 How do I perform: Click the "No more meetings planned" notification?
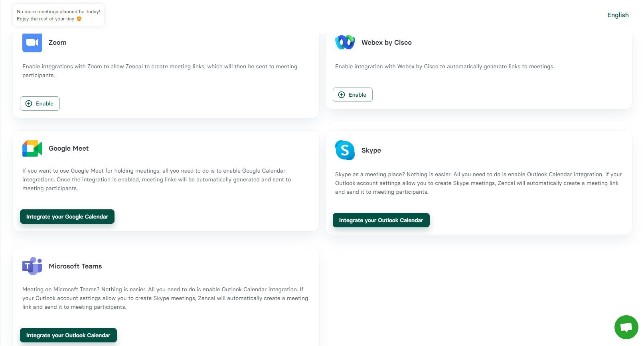coord(58,15)
